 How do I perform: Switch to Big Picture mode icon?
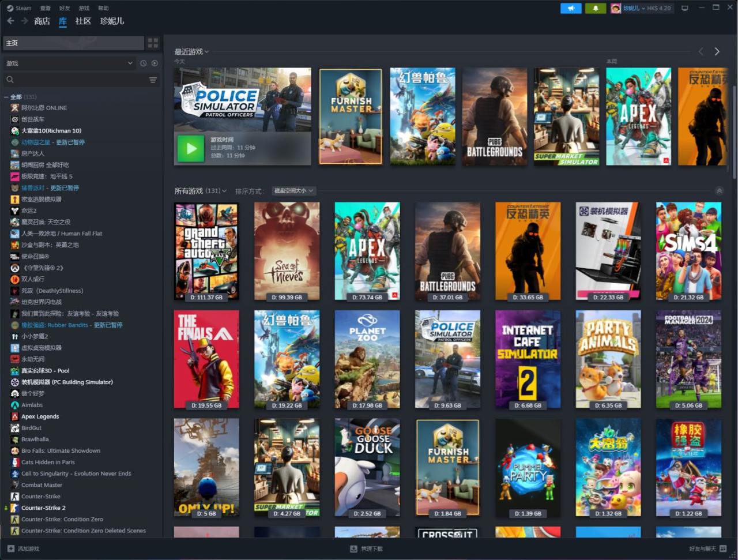685,8
